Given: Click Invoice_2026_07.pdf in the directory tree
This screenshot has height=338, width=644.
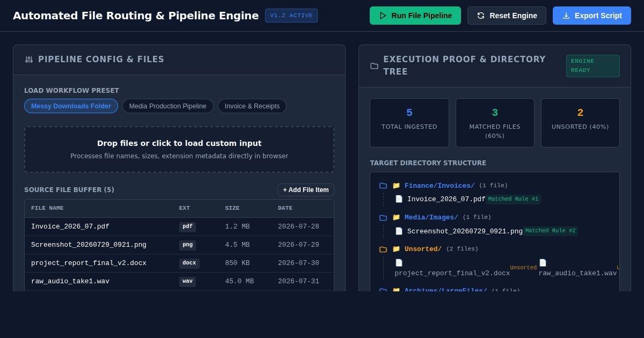Looking at the screenshot, I should tap(447, 200).
